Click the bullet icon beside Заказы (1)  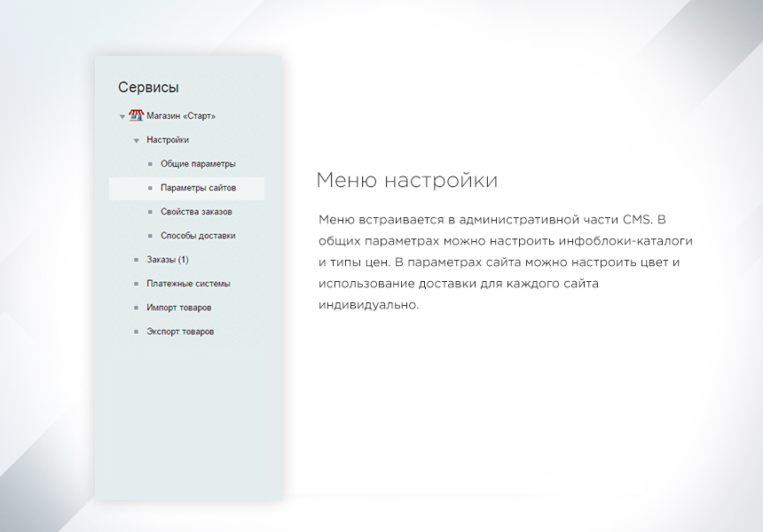click(135, 260)
